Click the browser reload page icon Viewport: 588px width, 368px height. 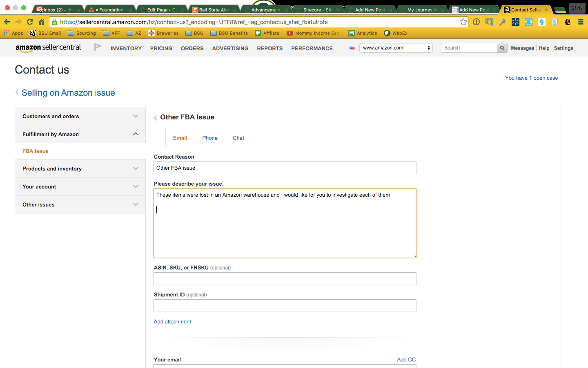click(30, 22)
